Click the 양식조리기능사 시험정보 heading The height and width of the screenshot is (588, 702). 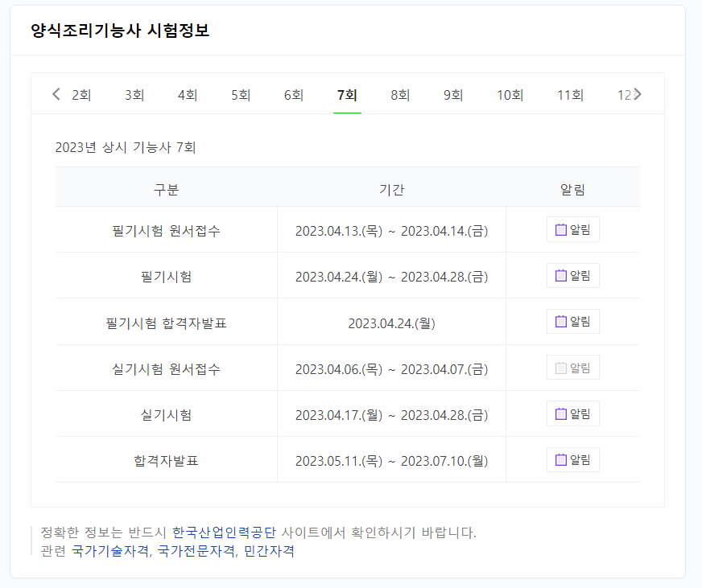click(120, 31)
